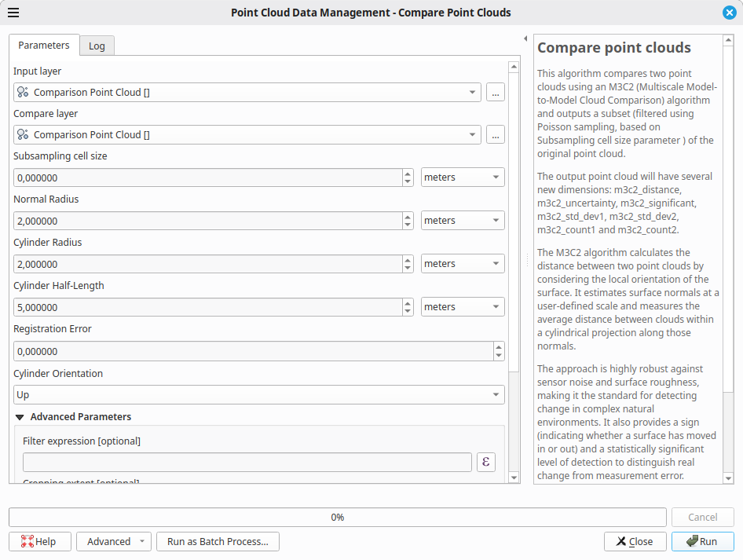
Task: Click Run as Batch Process button
Action: [218, 541]
